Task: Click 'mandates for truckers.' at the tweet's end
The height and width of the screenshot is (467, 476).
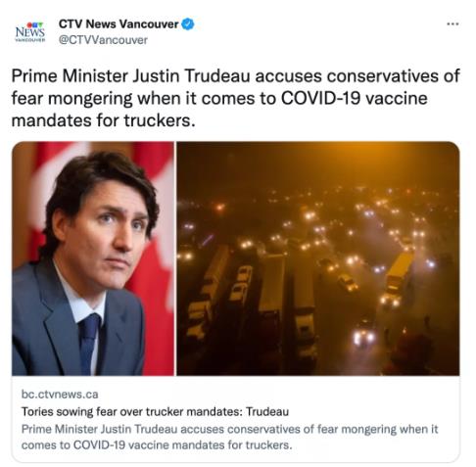Action: pyautogui.click(x=104, y=120)
